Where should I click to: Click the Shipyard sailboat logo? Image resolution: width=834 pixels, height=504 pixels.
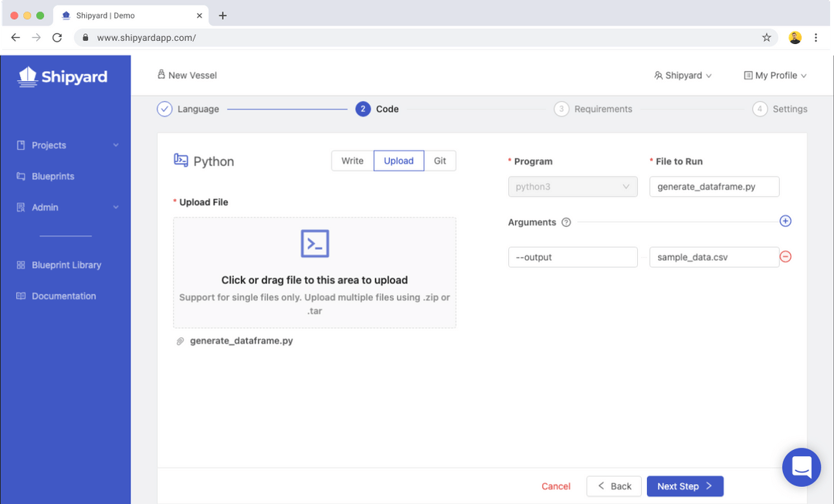coord(29,76)
